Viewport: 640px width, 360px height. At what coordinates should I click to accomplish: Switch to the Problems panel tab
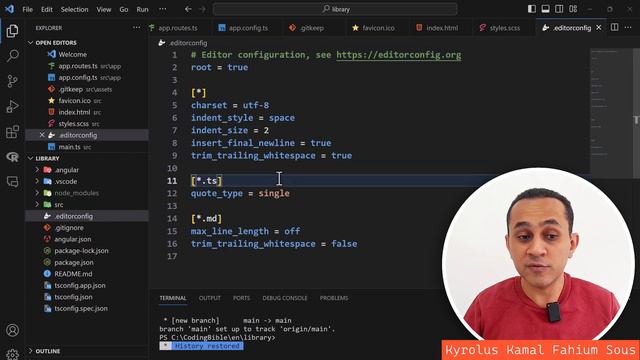tap(334, 298)
